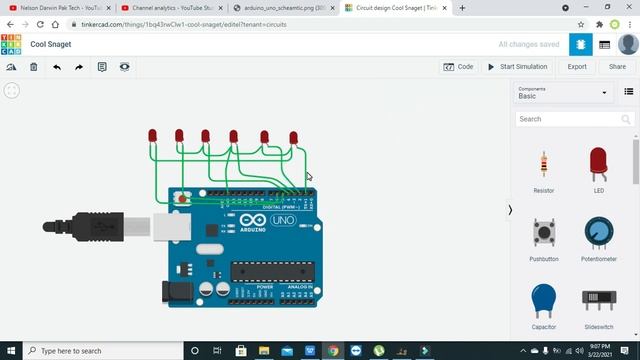Collapse the components panel chevron
Image resolution: width=640 pixels, height=360 pixels.
[510, 210]
